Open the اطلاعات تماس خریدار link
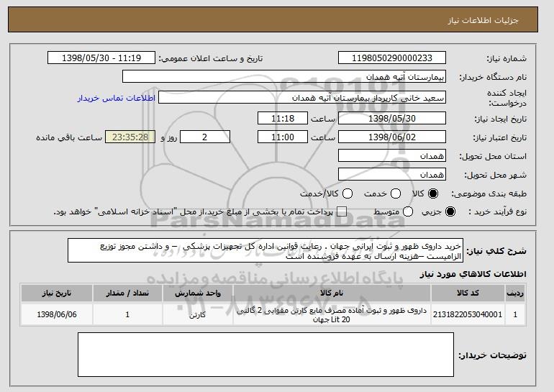The image size is (554, 392). pyautogui.click(x=117, y=98)
